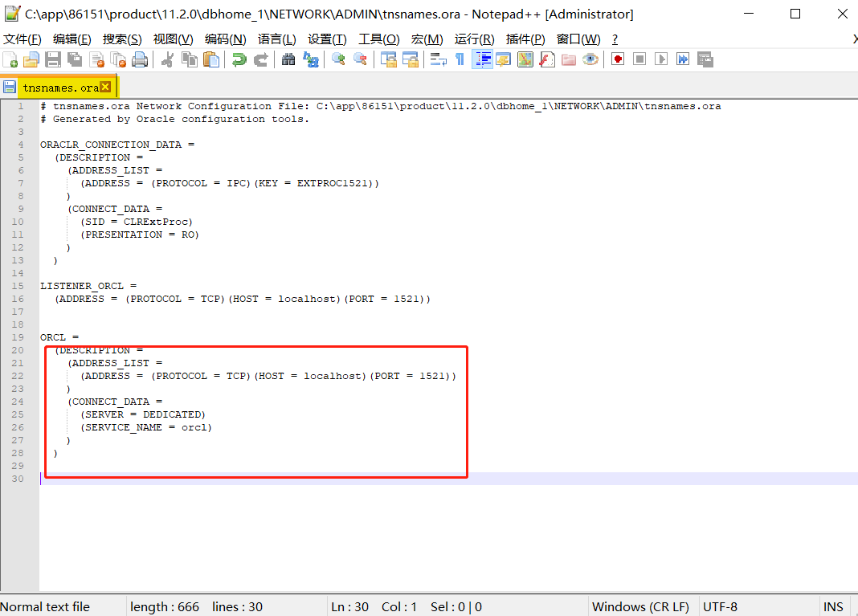This screenshot has width=858, height=616.
Task: Toggle word wrap in the toolbar
Action: (x=439, y=59)
